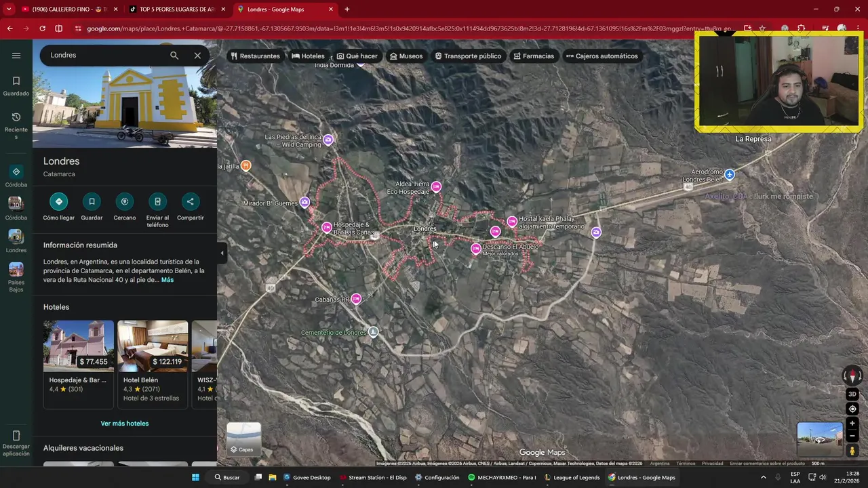Click Términos link in map footer
This screenshot has height=488, width=868.
686,464
